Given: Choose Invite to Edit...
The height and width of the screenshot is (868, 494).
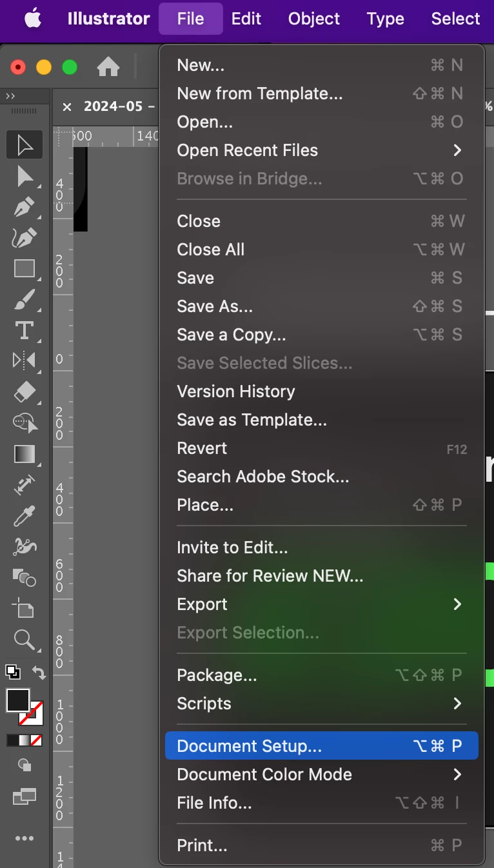Looking at the screenshot, I should coord(321,547).
